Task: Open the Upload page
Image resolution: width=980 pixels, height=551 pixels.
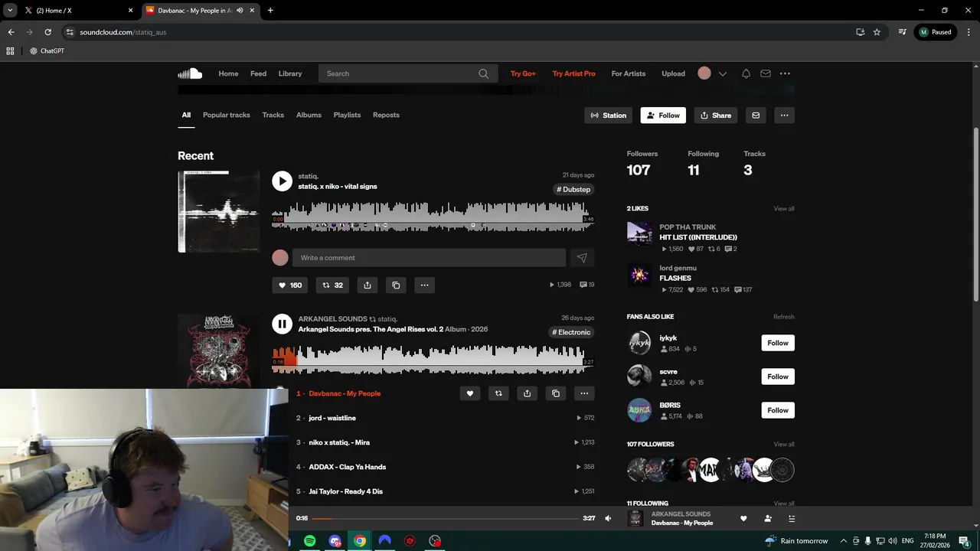Action: tap(674, 73)
